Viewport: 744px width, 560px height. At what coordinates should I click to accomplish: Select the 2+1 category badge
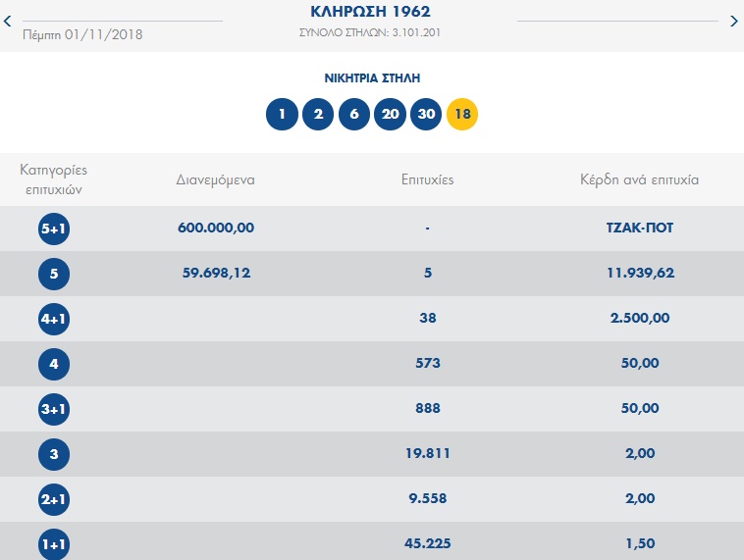pos(54,499)
